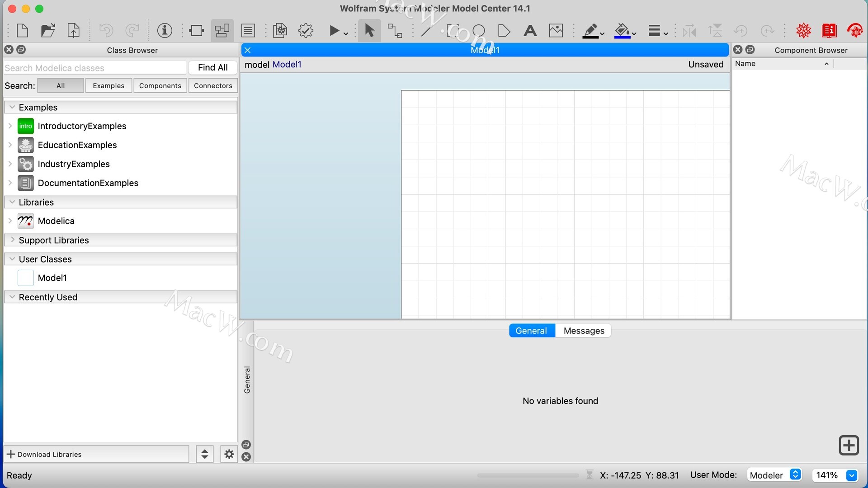Viewport: 868px width, 488px height.
Task: Expand the IntroductoryExamples tree item
Action: click(10, 126)
